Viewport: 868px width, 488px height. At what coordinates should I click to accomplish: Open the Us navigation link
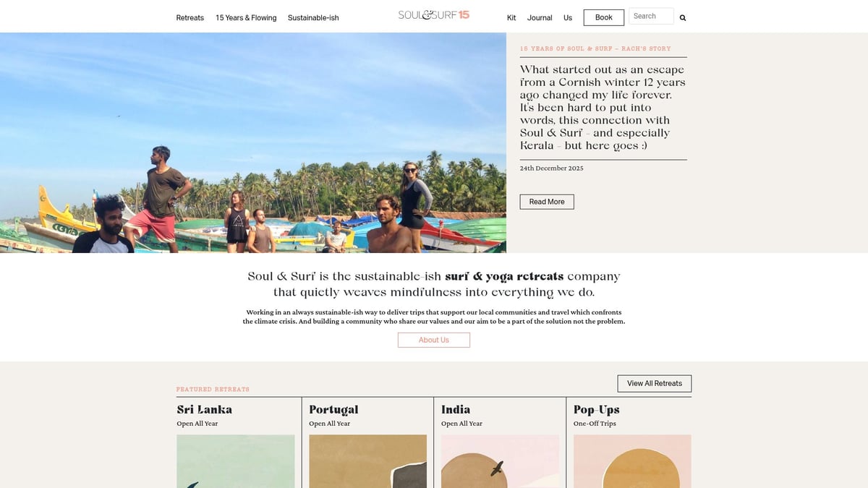568,18
